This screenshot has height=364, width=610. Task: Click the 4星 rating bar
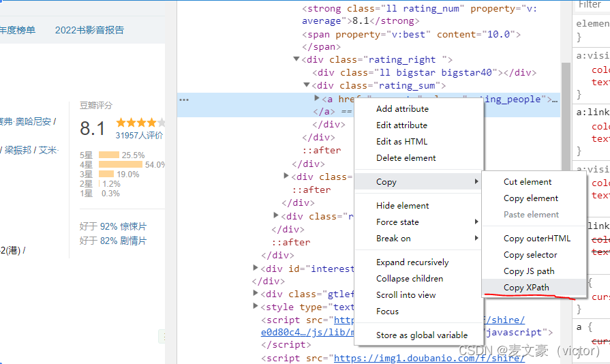[x=121, y=165]
